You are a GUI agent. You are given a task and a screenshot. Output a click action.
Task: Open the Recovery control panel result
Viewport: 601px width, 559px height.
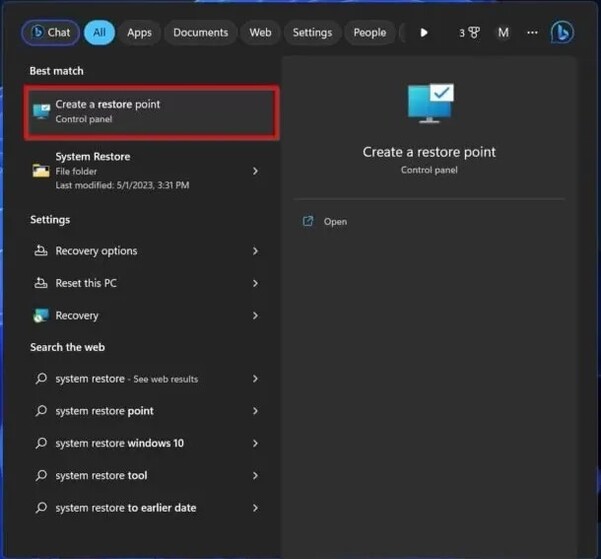coord(152,316)
